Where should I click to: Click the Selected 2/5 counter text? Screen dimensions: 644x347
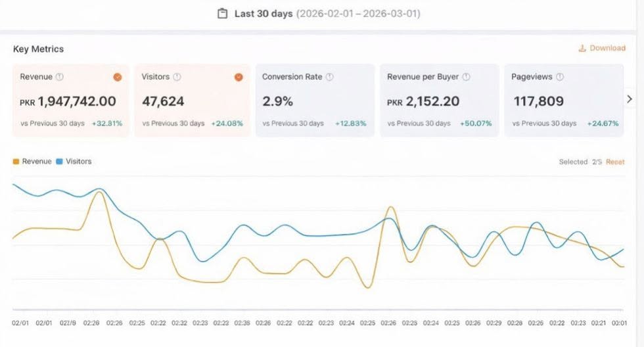(580, 162)
